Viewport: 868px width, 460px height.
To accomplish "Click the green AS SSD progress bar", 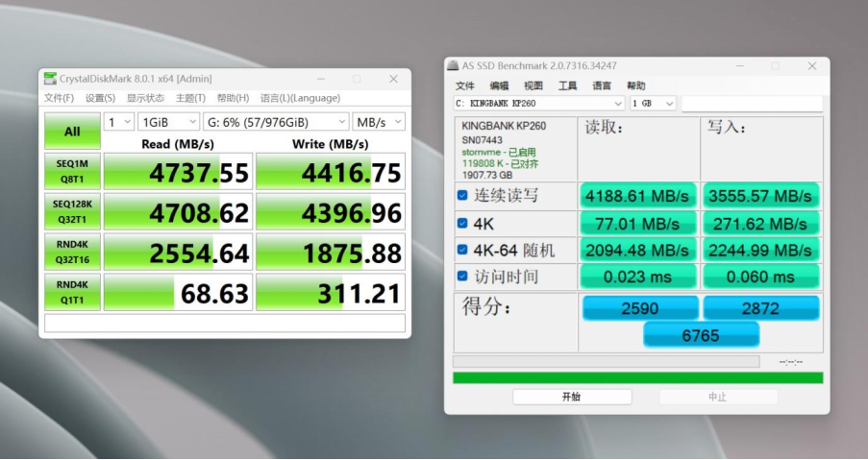I will 637,377.
